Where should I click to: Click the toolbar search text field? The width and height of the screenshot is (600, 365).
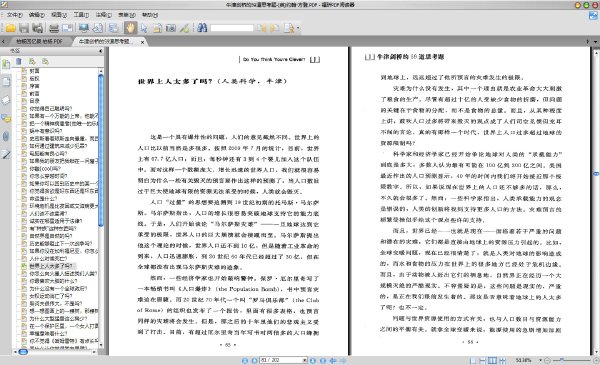(232, 28)
